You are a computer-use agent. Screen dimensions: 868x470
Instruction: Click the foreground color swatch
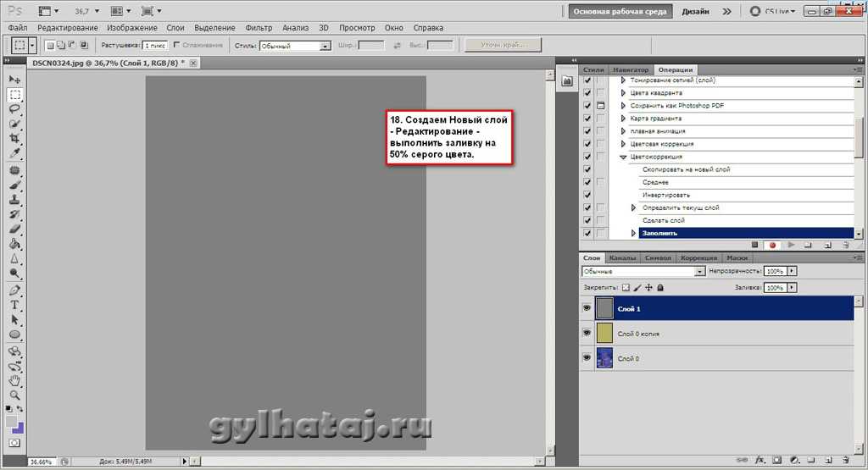point(12,421)
